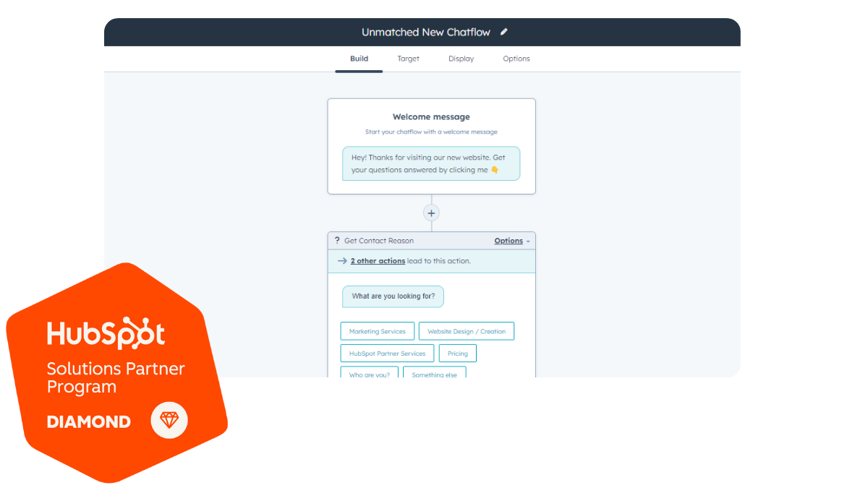Edit the welcome message text bubble
The height and width of the screenshot is (488, 868).
[431, 163]
